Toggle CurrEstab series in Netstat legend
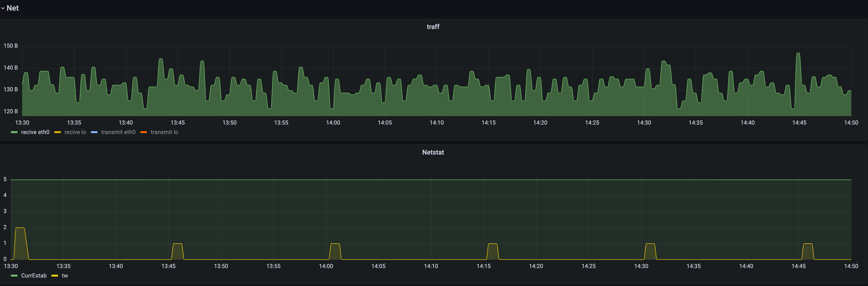This screenshot has height=286, width=868. 34,276
